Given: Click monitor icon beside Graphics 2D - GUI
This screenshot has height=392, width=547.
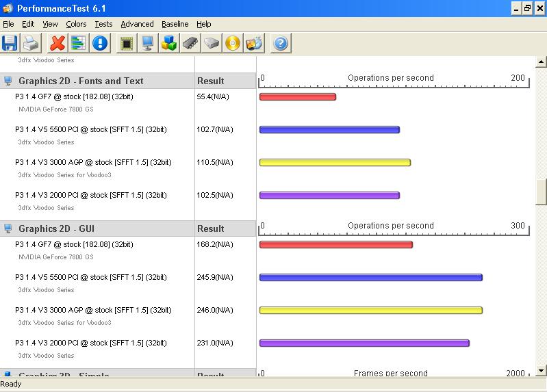Looking at the screenshot, I should click(8, 228).
